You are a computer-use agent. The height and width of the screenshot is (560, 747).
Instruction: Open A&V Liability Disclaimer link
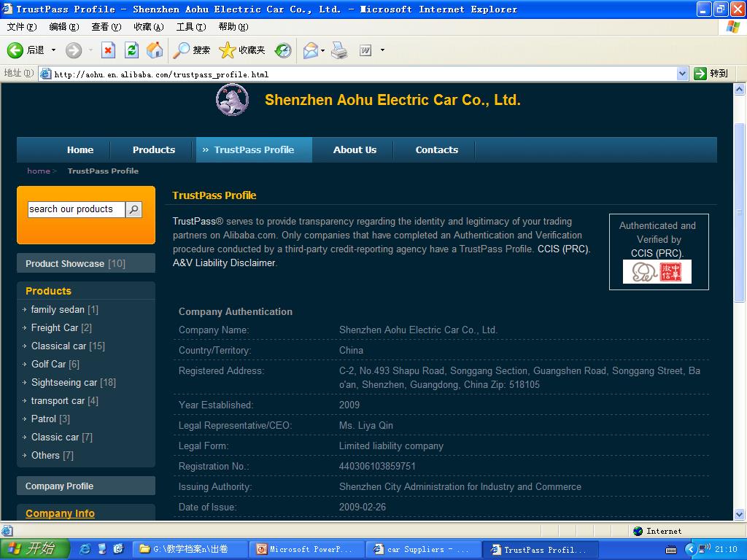(224, 262)
